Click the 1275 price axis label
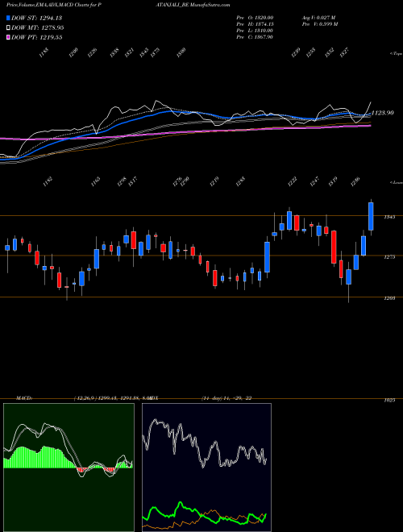Viewport: 403px width, 532px height. [x=389, y=257]
